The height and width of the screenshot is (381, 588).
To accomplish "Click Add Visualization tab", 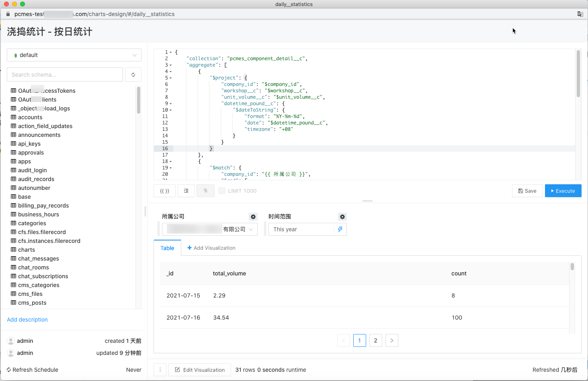I will click(211, 248).
